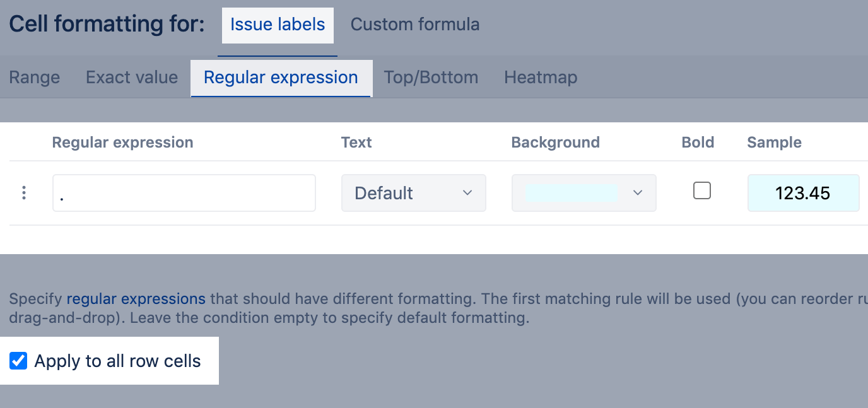The width and height of the screenshot is (868, 408).
Task: Toggle the Bold checkbox
Action: tap(701, 190)
